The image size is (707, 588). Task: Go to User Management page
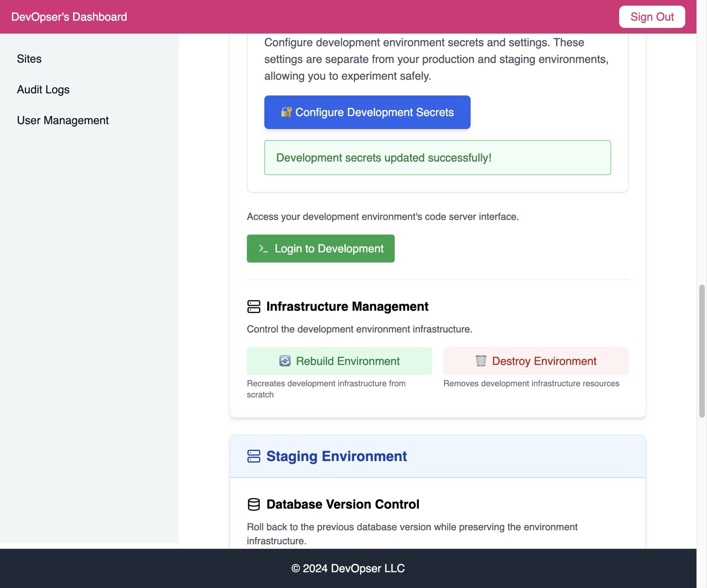pyautogui.click(x=63, y=121)
